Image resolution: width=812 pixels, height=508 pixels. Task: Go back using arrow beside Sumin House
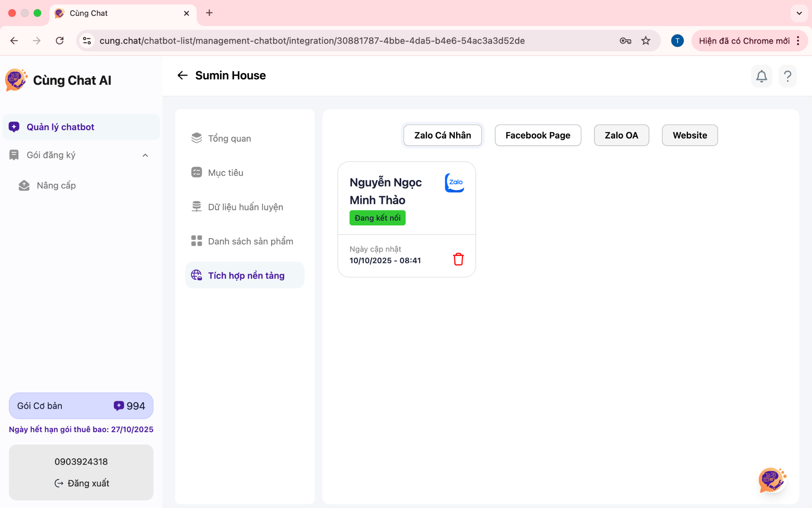tap(182, 75)
